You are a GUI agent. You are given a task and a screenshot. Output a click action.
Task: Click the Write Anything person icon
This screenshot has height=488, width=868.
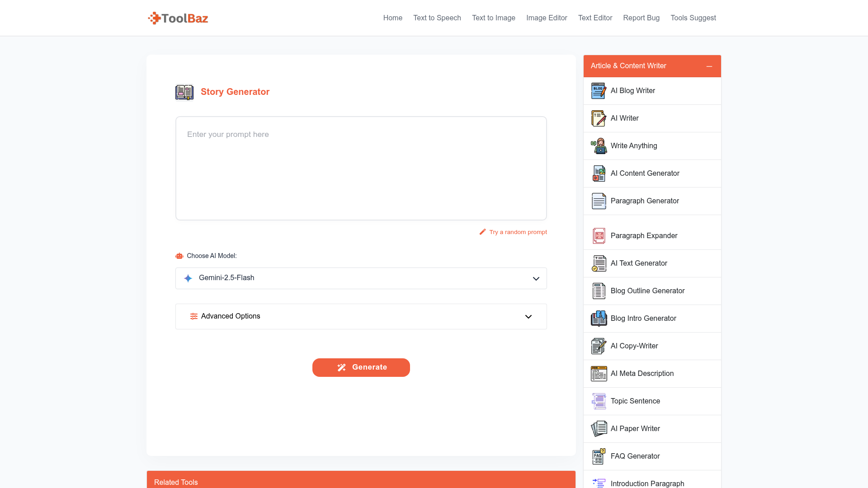pos(599,146)
